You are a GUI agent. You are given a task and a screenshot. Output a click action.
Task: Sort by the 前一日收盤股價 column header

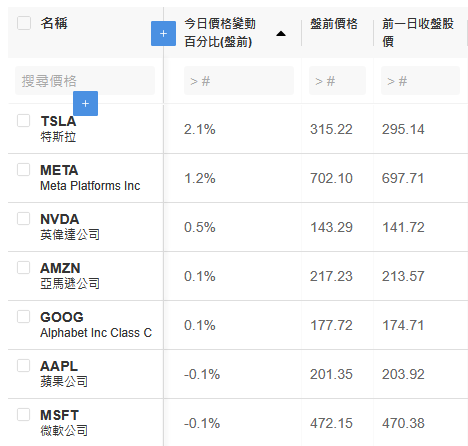(x=418, y=33)
